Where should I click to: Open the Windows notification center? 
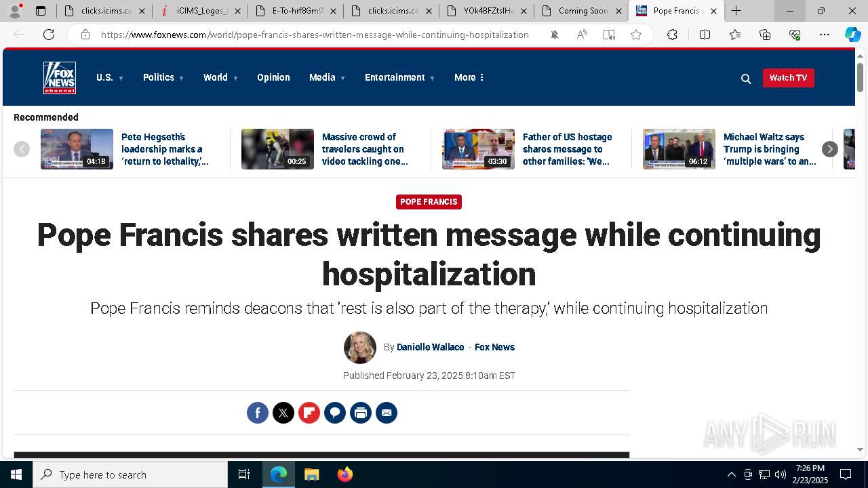pos(846,474)
